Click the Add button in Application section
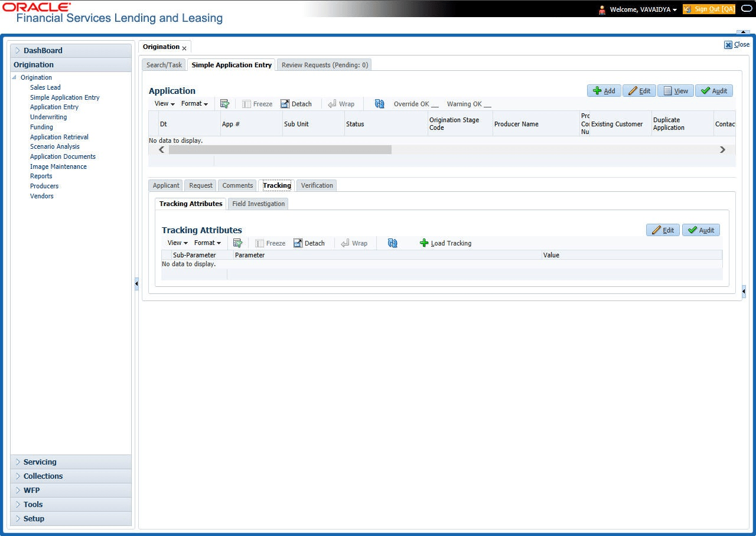Image resolution: width=756 pixels, height=536 pixels. click(x=604, y=91)
